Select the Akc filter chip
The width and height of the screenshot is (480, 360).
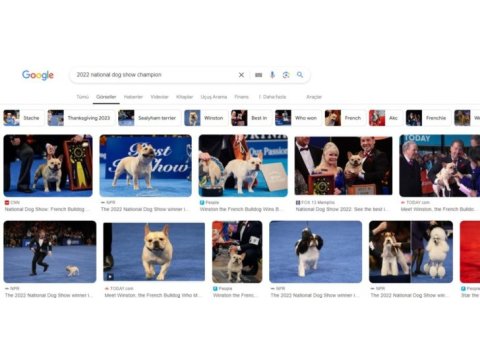pyautogui.click(x=385, y=118)
